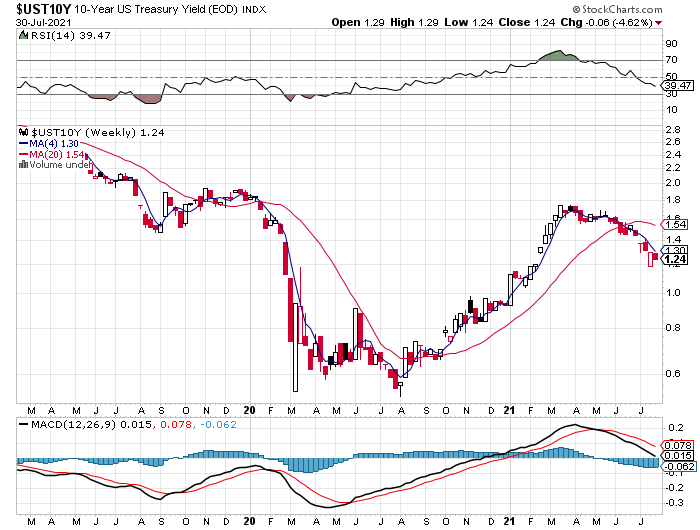Click the RSI 39.47 value tag
Screen dimensions: 700x530
pos(678,85)
